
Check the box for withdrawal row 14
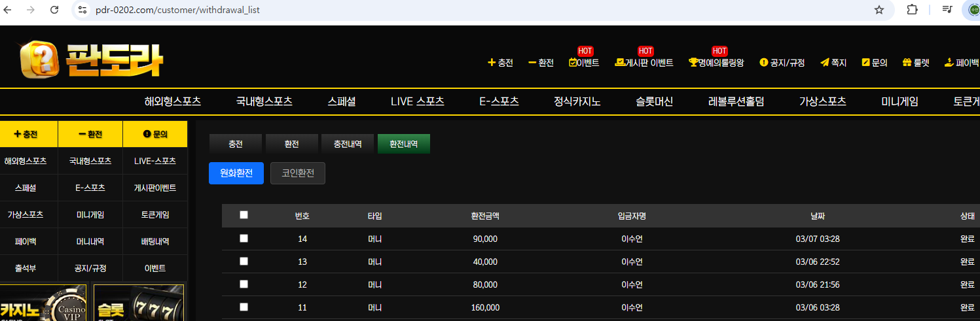244,239
